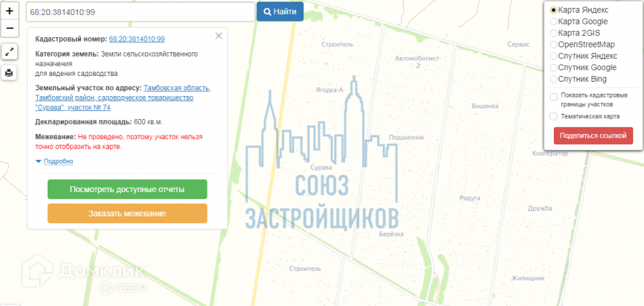Select Карта Google radio option
Image resolution: width=644 pixels, height=306 pixels.
554,21
